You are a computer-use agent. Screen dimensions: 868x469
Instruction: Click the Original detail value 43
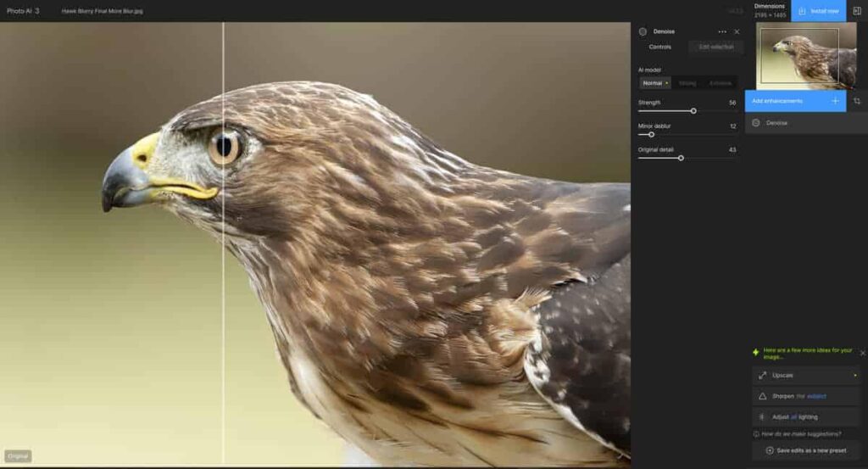pos(732,150)
